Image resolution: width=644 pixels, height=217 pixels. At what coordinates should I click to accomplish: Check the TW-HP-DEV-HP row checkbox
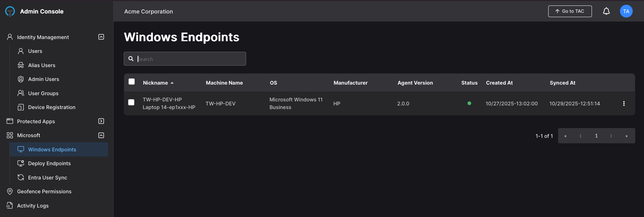coord(131,102)
